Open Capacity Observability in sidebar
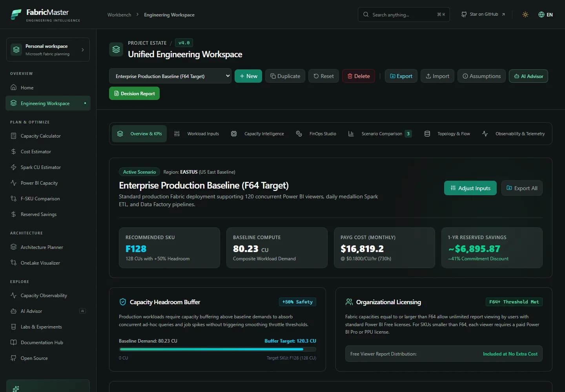This screenshot has height=392, width=565. click(x=48, y=296)
